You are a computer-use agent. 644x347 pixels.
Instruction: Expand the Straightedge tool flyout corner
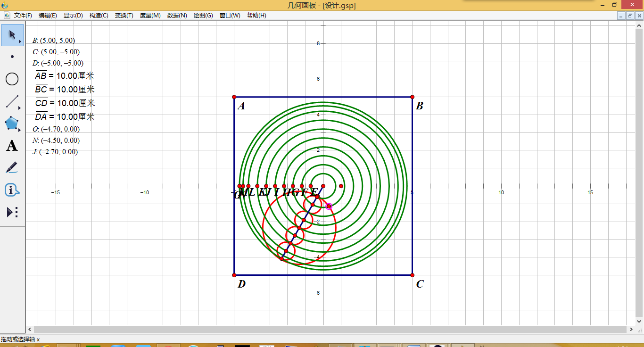[x=20, y=108]
